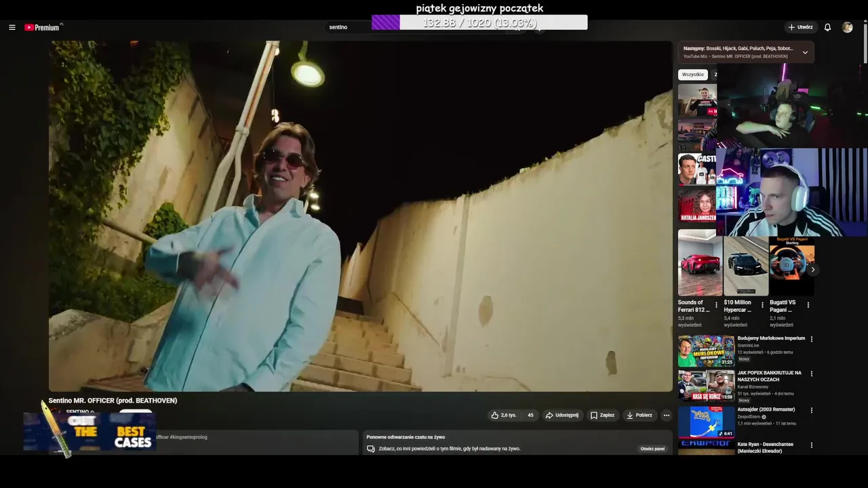Open the account avatar menu
This screenshot has width=868, height=488.
pyautogui.click(x=847, y=27)
